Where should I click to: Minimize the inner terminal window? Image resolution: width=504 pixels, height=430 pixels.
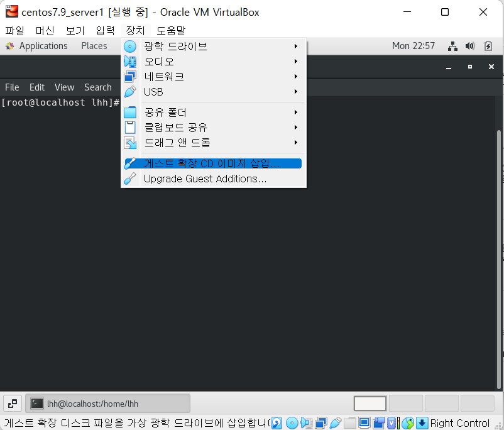pyautogui.click(x=449, y=67)
